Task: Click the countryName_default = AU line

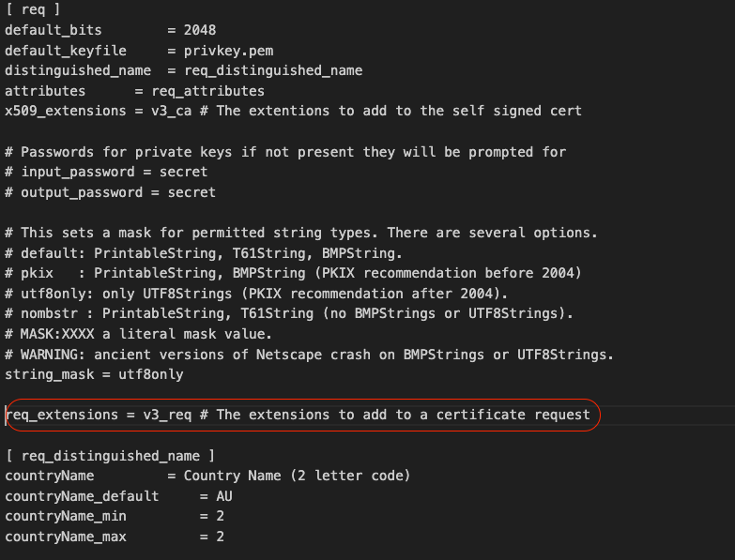Action: tap(118, 496)
